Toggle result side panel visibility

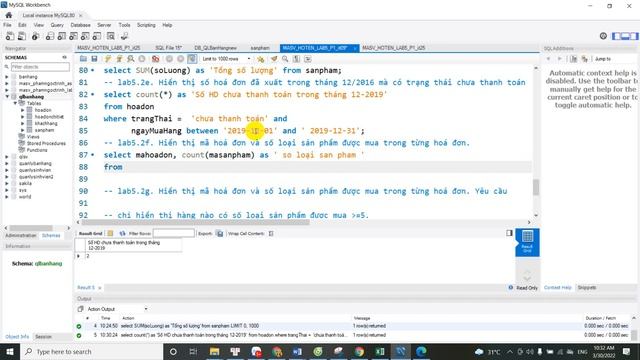click(x=509, y=233)
